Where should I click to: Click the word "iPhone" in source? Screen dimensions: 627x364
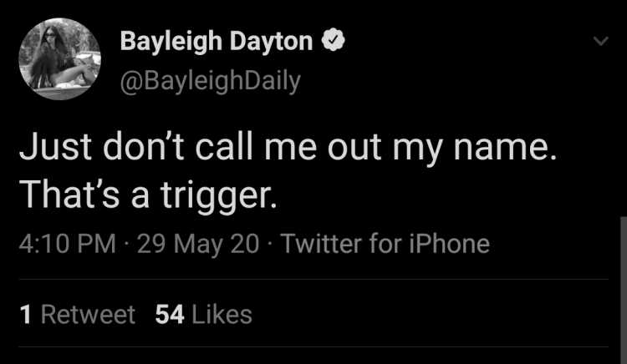pos(449,244)
